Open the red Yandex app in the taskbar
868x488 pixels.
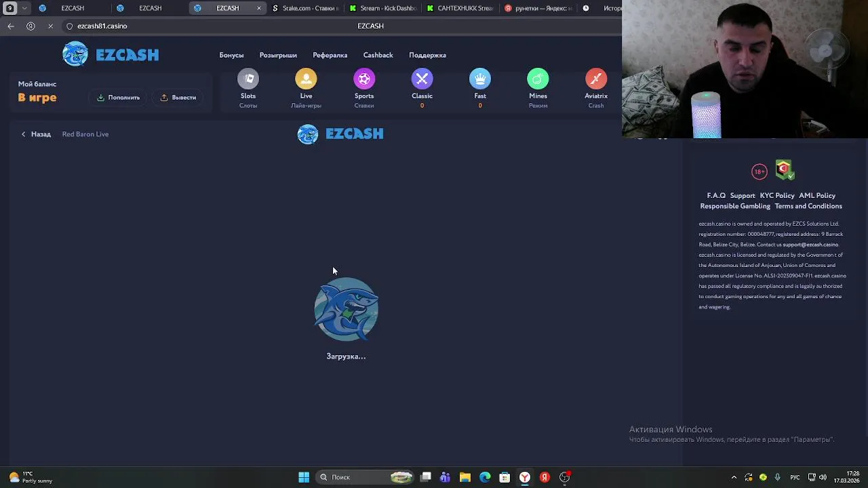point(545,477)
